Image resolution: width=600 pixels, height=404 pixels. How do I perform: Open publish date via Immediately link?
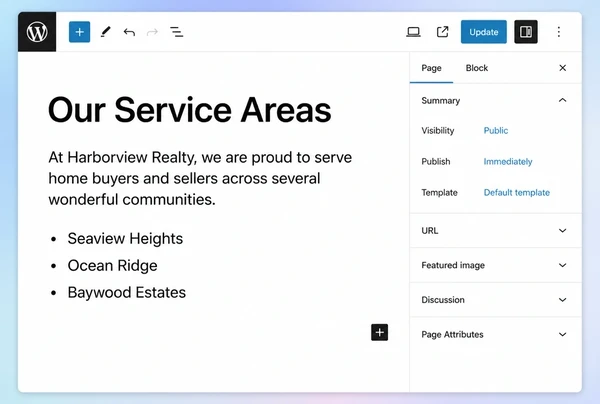point(508,162)
